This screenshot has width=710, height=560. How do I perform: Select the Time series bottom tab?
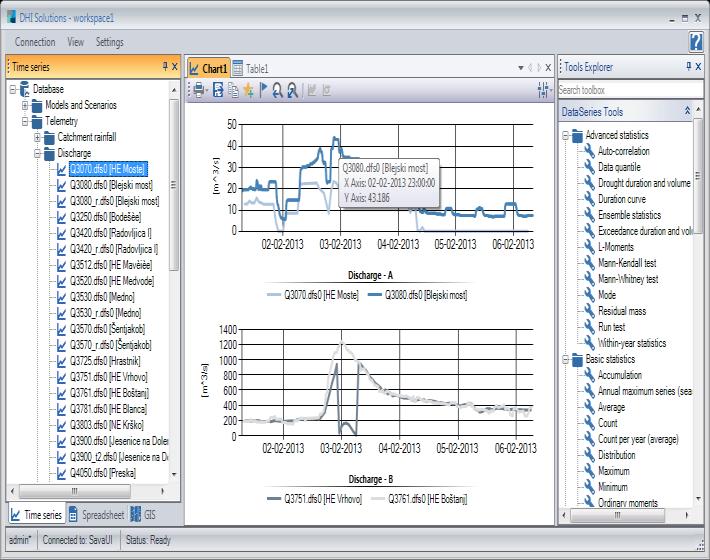click(36, 515)
